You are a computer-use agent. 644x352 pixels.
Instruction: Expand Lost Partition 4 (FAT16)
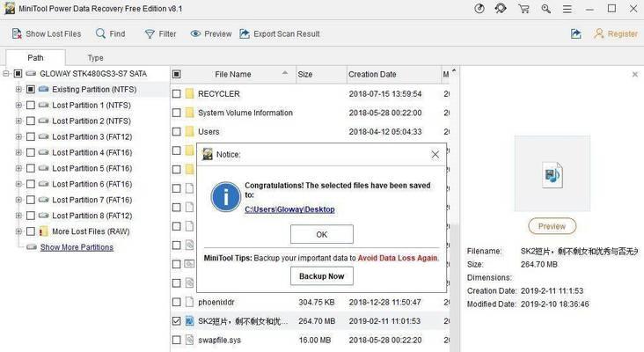(18, 152)
